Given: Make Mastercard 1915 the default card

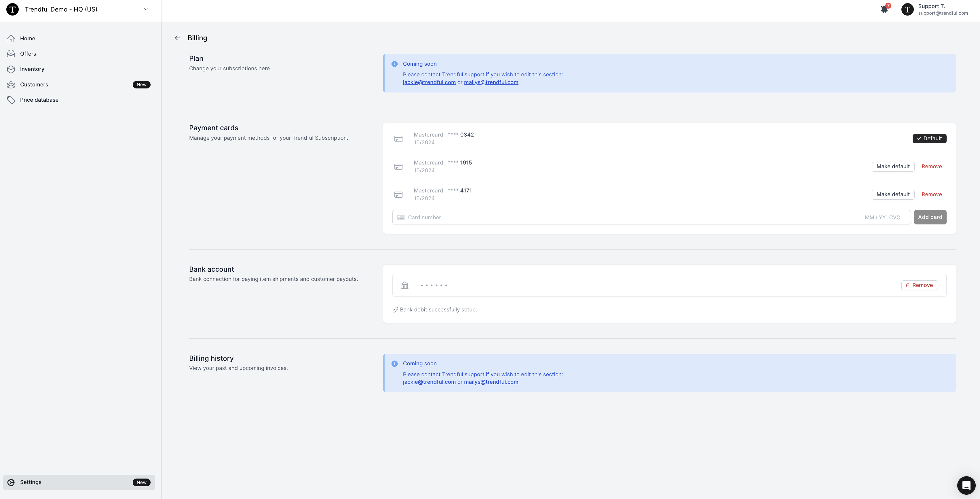Looking at the screenshot, I should click(x=893, y=167).
